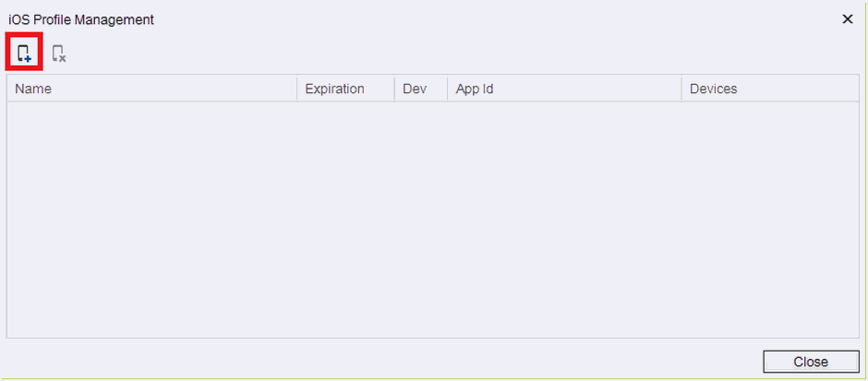Select the App Id column header
The image size is (868, 381).
(x=563, y=89)
